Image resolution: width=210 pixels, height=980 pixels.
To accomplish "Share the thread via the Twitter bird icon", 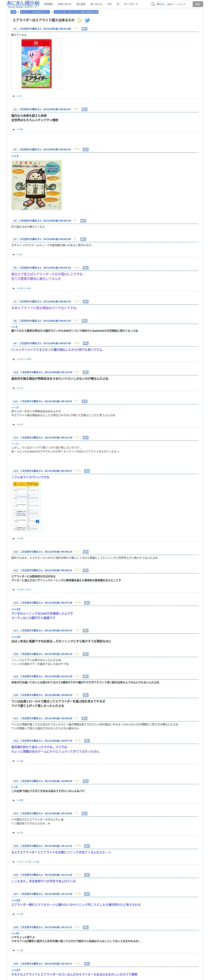I will point(87,21).
